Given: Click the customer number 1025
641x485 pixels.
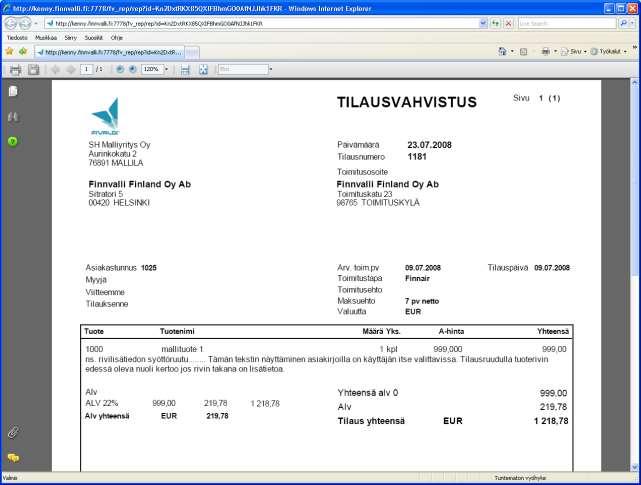Looking at the screenshot, I should (x=149, y=268).
